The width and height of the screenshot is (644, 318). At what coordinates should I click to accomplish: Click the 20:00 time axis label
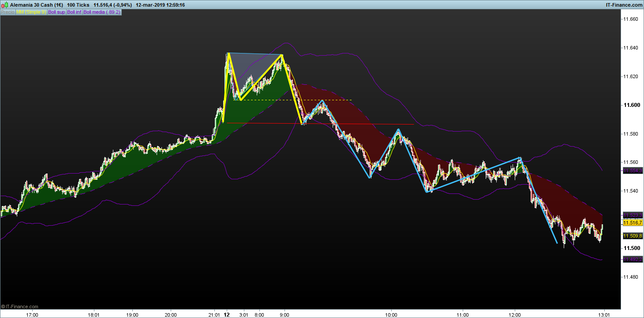pos(171,315)
